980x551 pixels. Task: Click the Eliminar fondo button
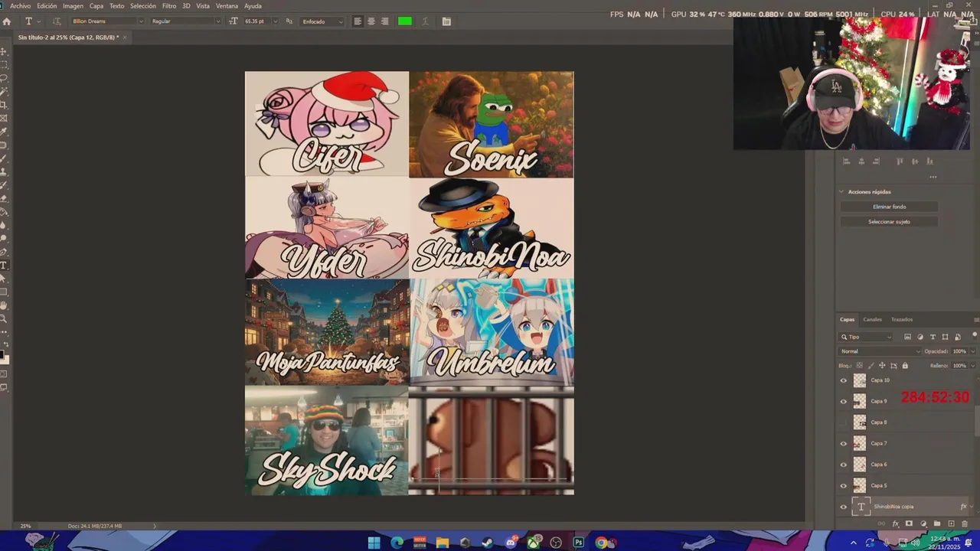[889, 207]
